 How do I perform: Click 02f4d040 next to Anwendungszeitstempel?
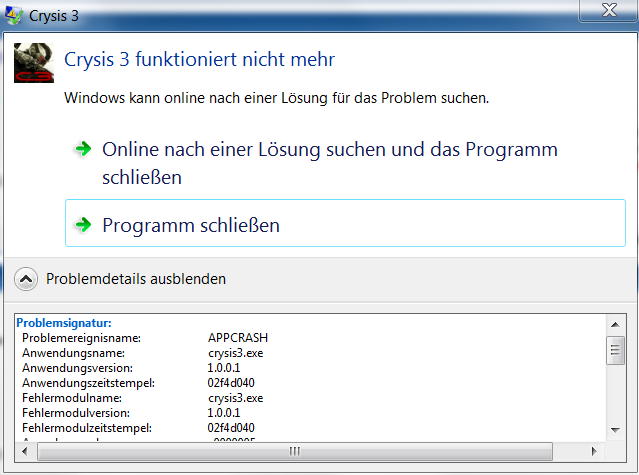pyautogui.click(x=231, y=383)
